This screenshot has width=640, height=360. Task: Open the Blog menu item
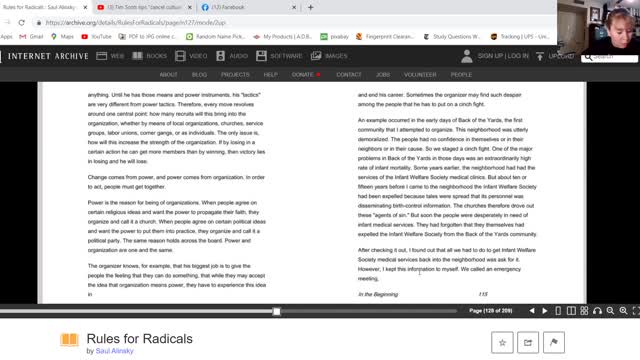(199, 75)
